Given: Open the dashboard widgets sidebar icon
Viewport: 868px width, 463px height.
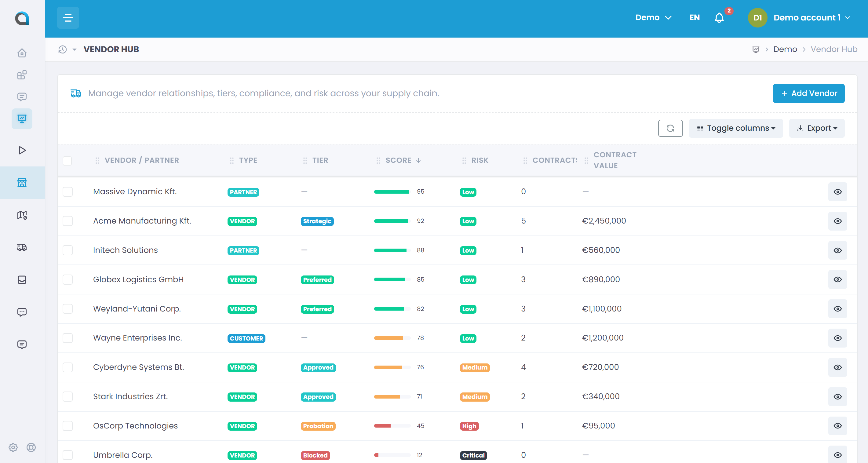Looking at the screenshot, I should 22,75.
